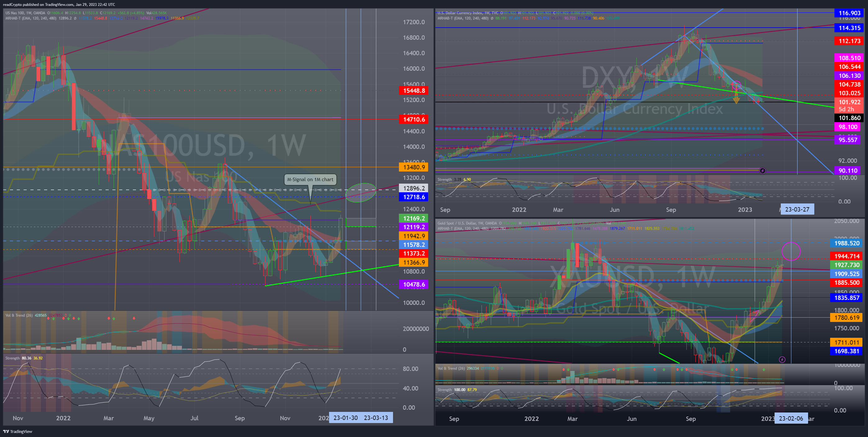Click the readCrypto published on TradingView.com header

click(x=59, y=4)
